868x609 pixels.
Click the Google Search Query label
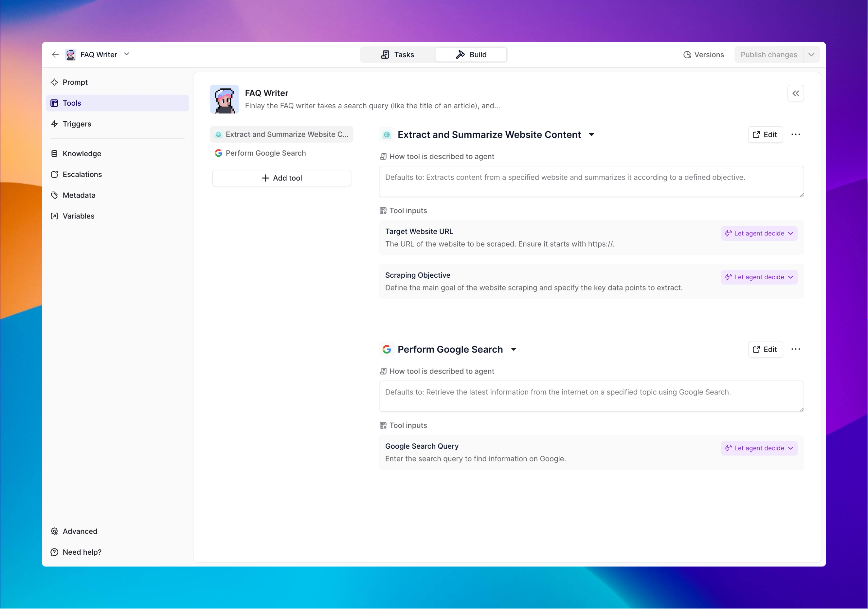point(422,446)
